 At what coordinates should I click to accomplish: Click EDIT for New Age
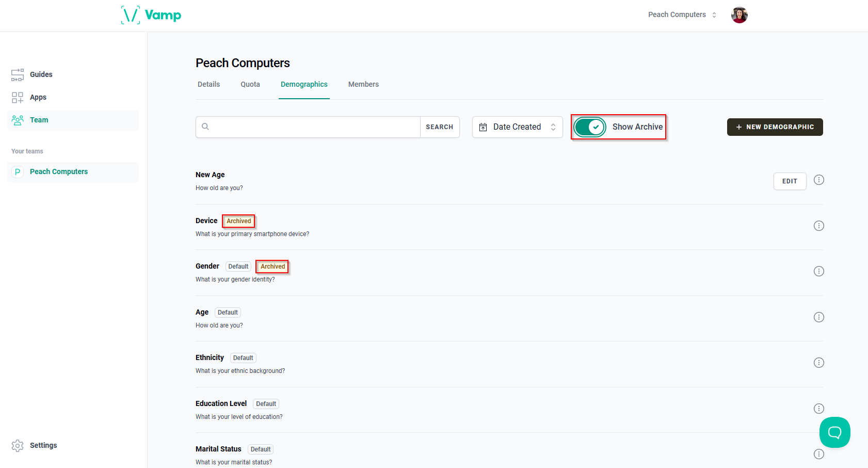tap(790, 181)
